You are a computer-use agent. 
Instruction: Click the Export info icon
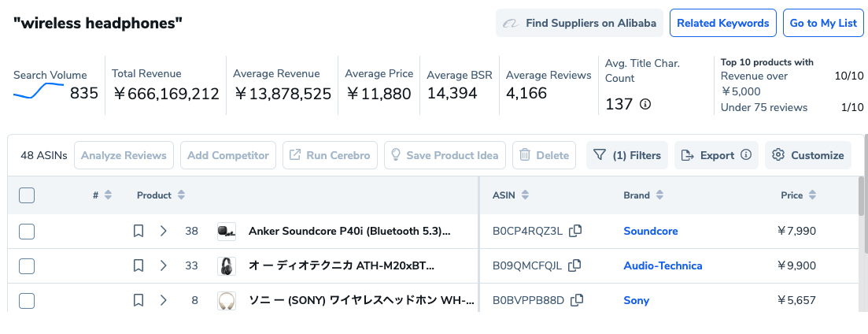pos(746,155)
